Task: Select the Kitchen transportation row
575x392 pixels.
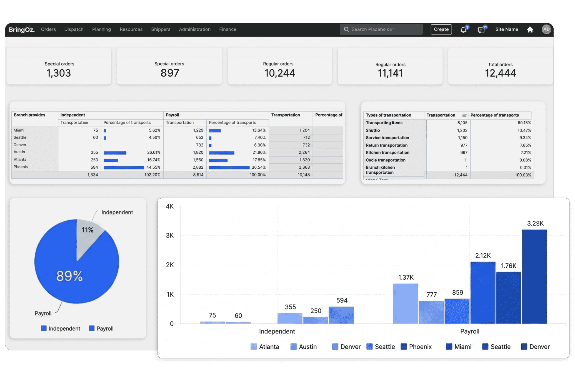Action: coord(448,153)
